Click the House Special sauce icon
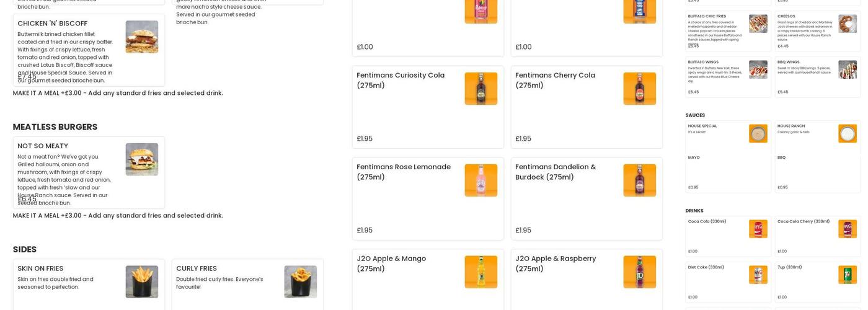868x310 pixels. tap(758, 133)
